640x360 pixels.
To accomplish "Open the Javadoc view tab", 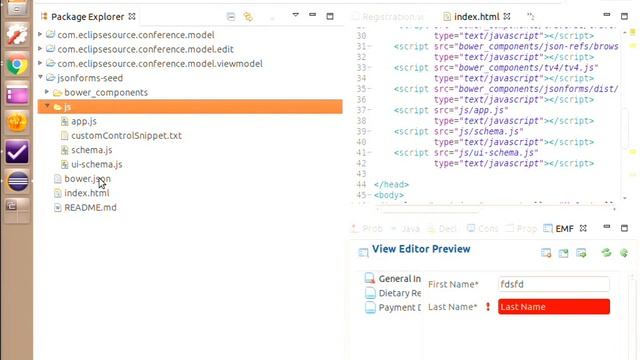I will [405, 229].
